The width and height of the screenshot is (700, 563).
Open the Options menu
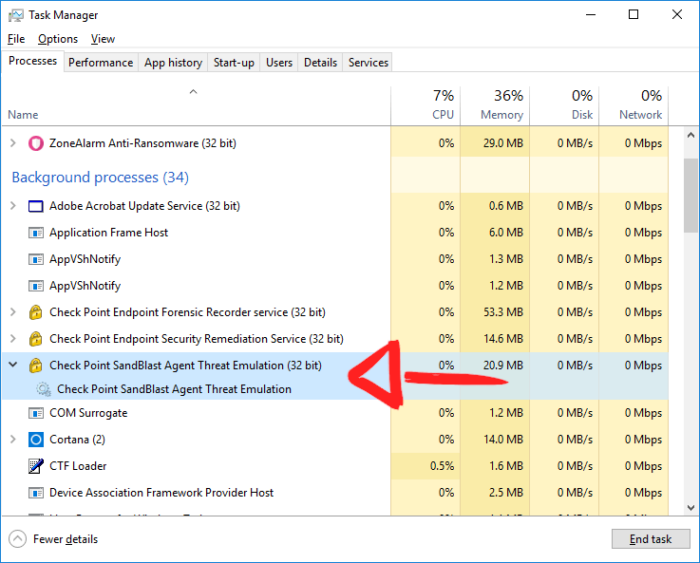point(58,39)
